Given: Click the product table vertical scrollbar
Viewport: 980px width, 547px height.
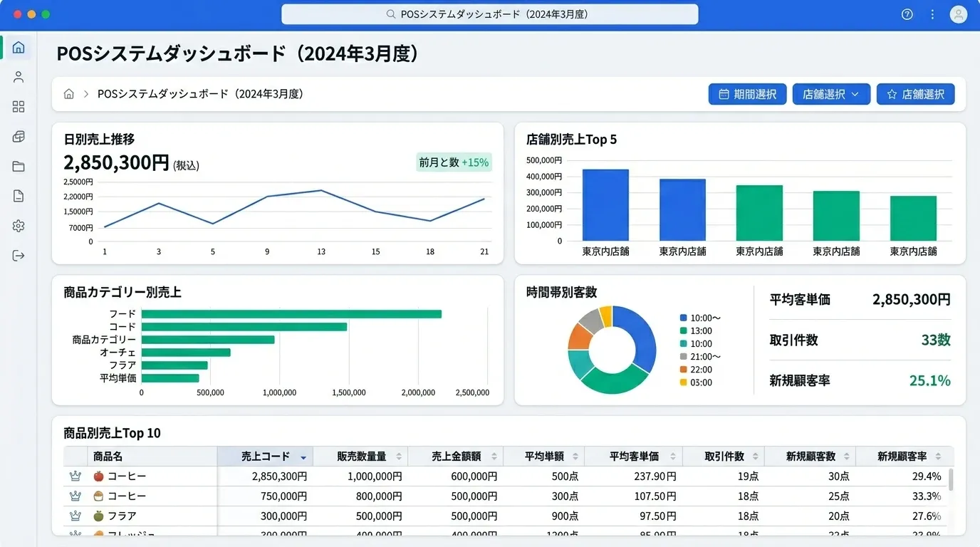Looking at the screenshot, I should pos(951,480).
